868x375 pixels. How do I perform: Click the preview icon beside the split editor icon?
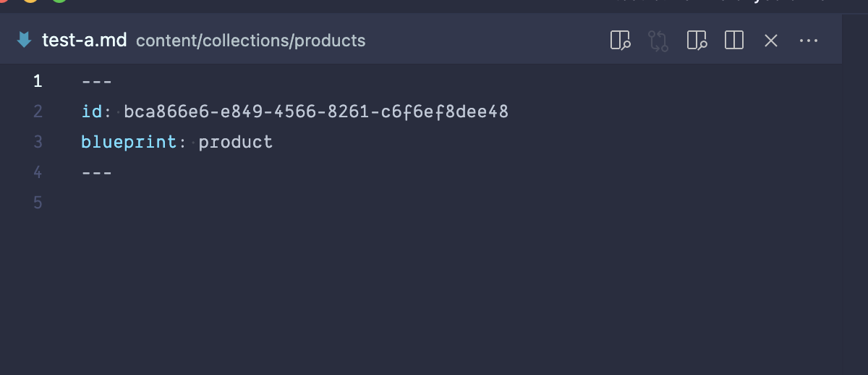[x=697, y=41]
